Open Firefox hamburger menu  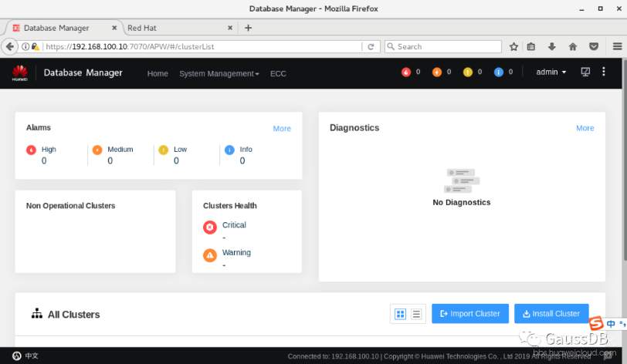point(617,47)
